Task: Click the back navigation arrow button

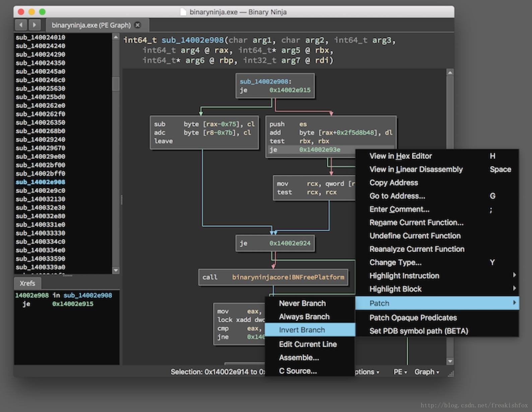Action: (x=21, y=25)
